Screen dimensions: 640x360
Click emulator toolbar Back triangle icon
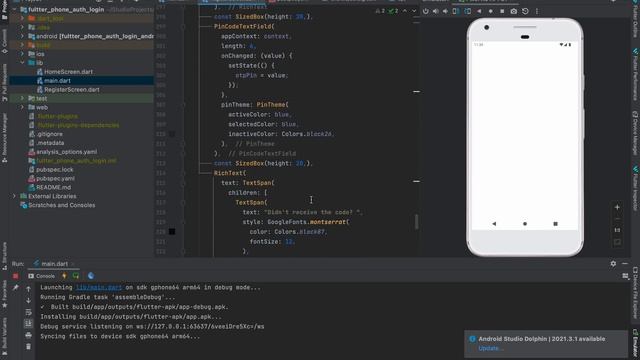click(479, 11)
